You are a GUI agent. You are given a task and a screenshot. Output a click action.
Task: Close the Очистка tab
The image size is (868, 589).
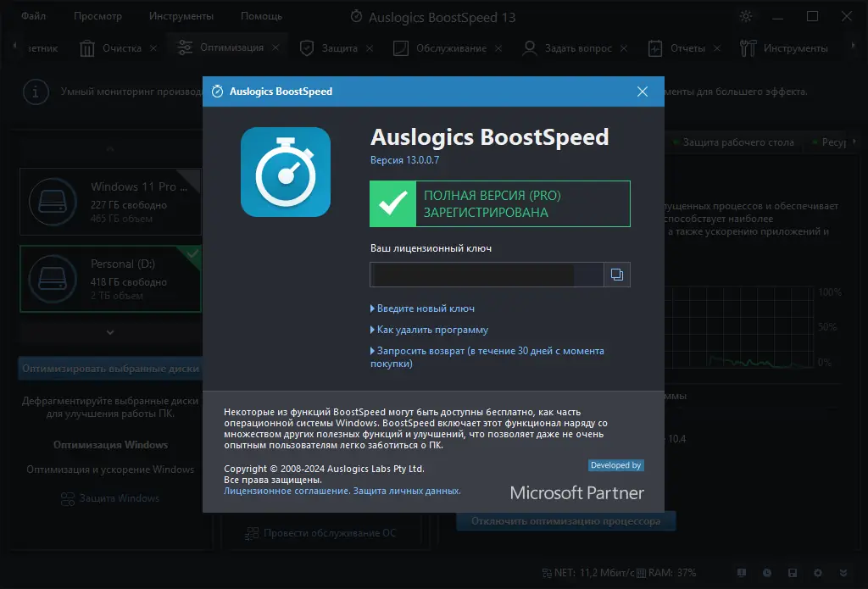pos(153,48)
